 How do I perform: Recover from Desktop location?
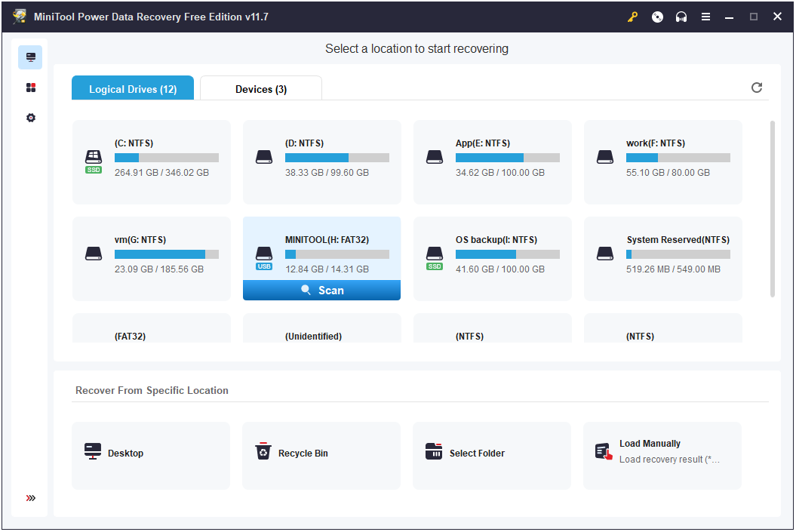tap(151, 456)
